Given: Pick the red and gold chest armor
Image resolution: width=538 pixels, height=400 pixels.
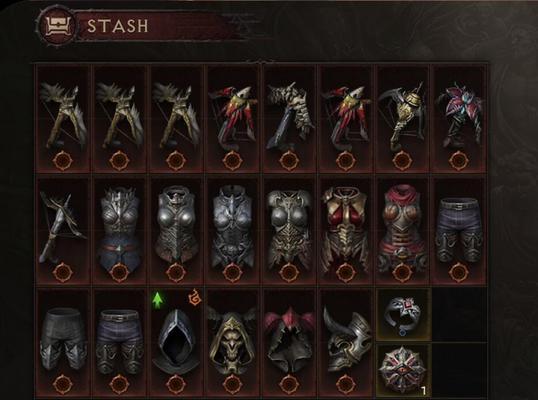Looking at the screenshot, I should tap(346, 231).
